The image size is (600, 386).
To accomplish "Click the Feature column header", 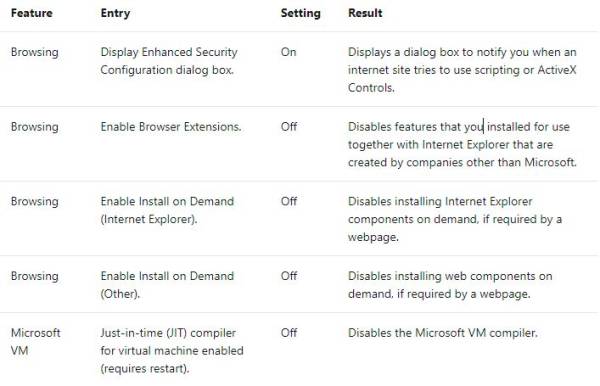I will coord(31,13).
